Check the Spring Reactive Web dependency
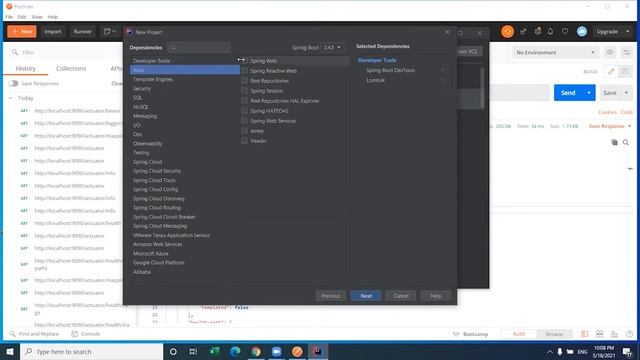The height and width of the screenshot is (360, 640). coord(244,71)
